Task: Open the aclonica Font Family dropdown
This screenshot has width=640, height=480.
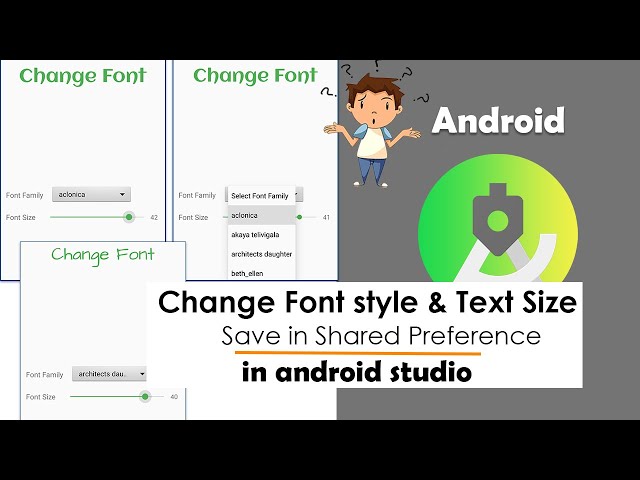Action: [x=91, y=194]
